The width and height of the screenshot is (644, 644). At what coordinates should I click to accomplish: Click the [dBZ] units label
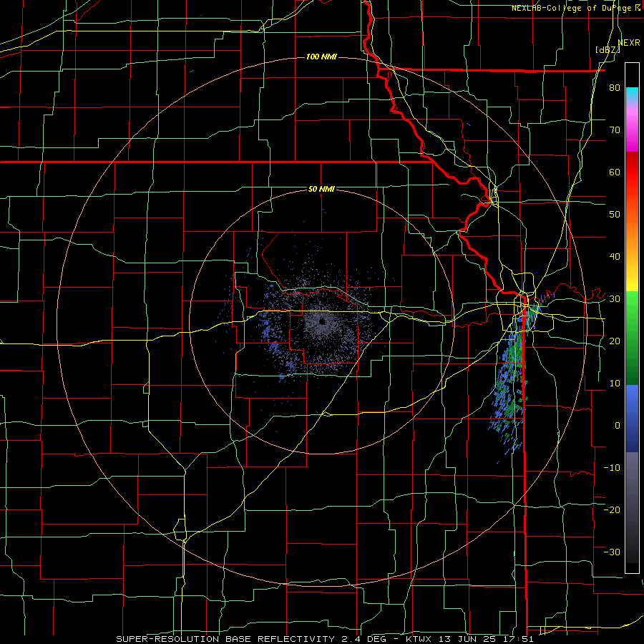(x=608, y=49)
